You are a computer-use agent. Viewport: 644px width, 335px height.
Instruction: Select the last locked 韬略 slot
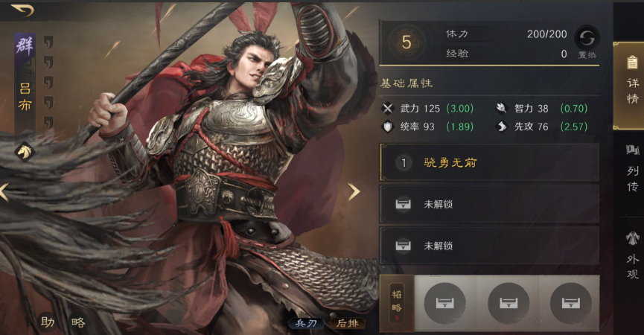[570, 304]
